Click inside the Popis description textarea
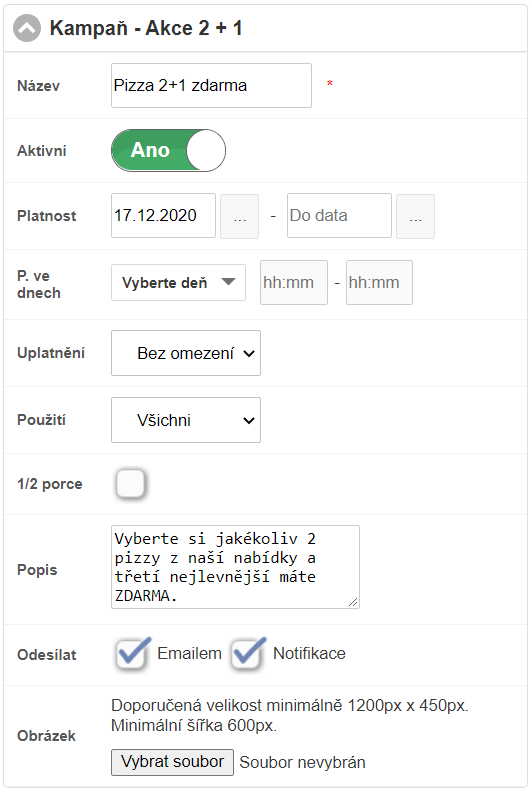 click(x=235, y=567)
